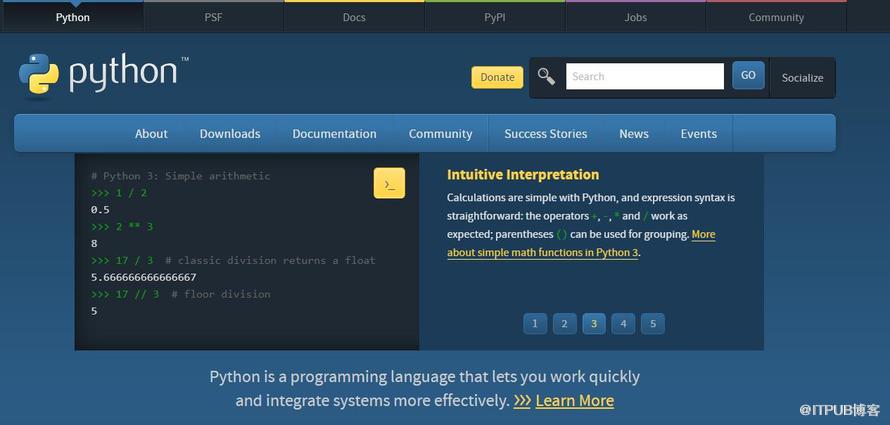Submit search with the GO button
This screenshot has width=890, height=425.
(748, 75)
